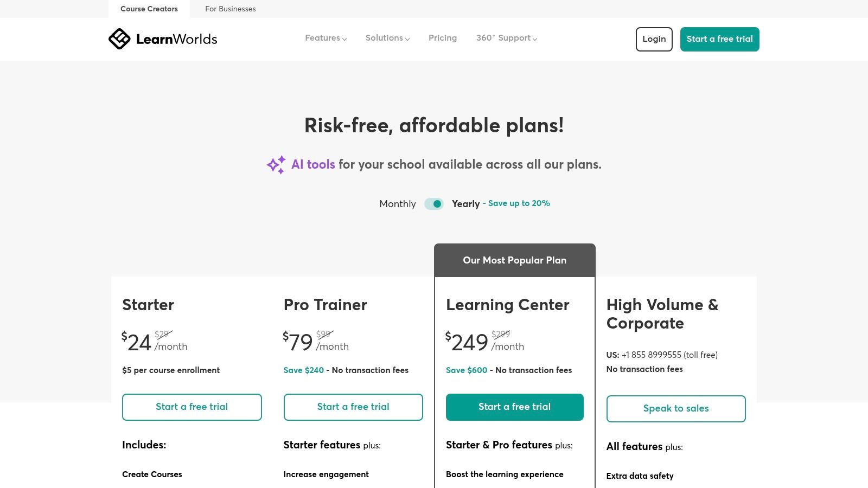This screenshot has width=868, height=488.
Task: Start a free trial on Learning Center
Action: click(514, 407)
